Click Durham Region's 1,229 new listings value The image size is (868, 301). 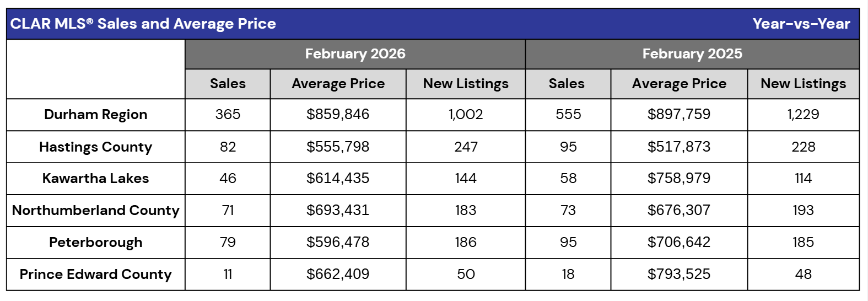[803, 115]
